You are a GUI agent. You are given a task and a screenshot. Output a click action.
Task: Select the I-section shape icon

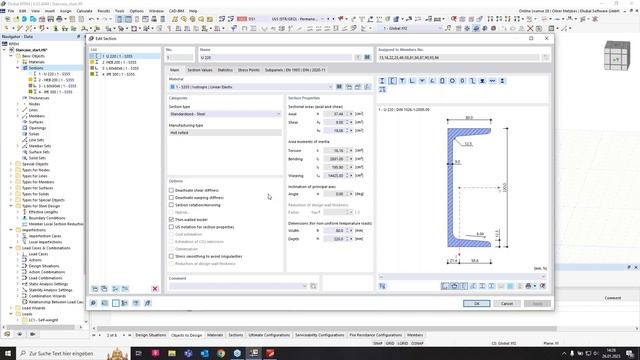click(x=382, y=81)
